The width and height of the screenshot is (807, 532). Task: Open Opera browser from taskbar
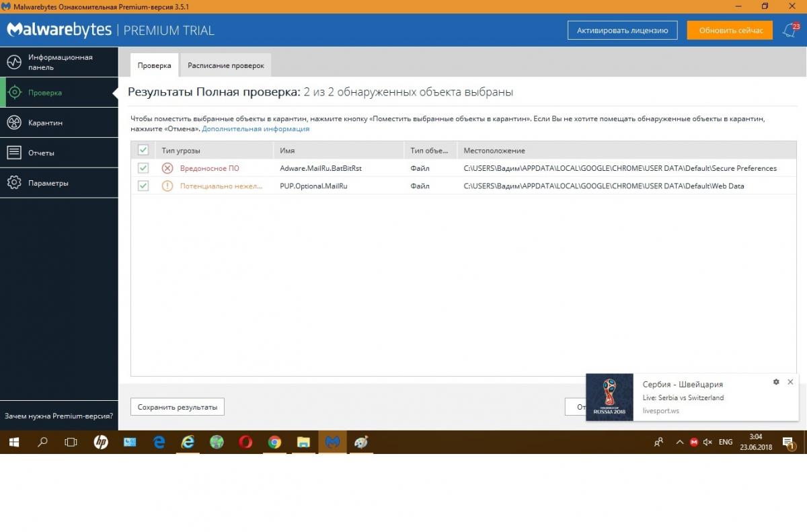(245, 442)
